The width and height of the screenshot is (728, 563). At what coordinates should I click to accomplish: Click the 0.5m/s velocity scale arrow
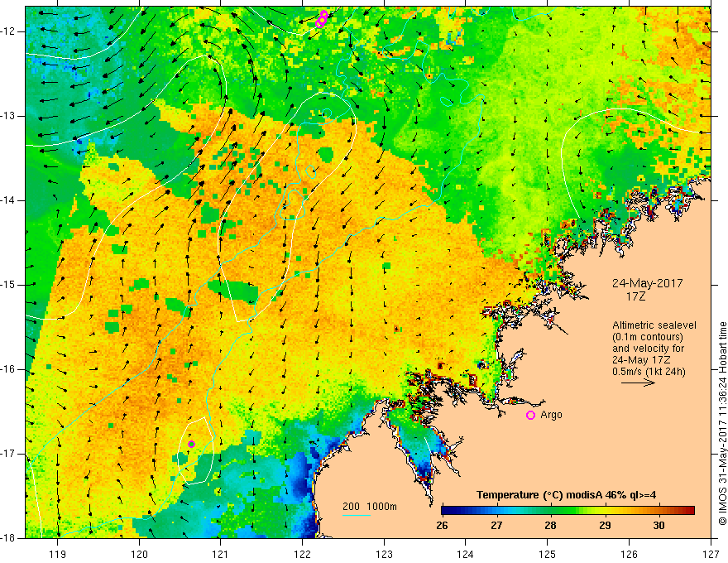pos(639,383)
